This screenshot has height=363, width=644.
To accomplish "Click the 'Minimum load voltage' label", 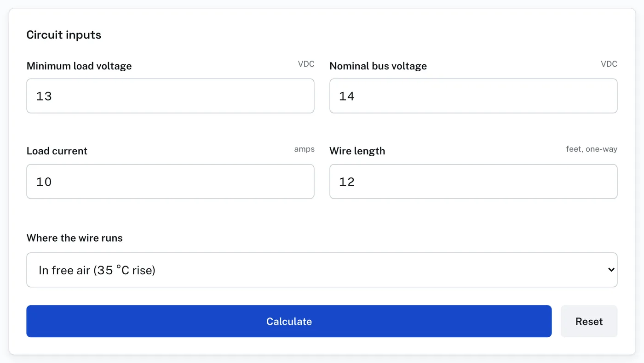I will pos(79,66).
